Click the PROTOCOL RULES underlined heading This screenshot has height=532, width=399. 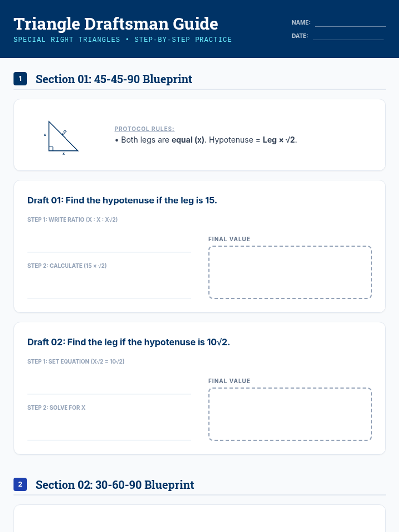pos(144,129)
